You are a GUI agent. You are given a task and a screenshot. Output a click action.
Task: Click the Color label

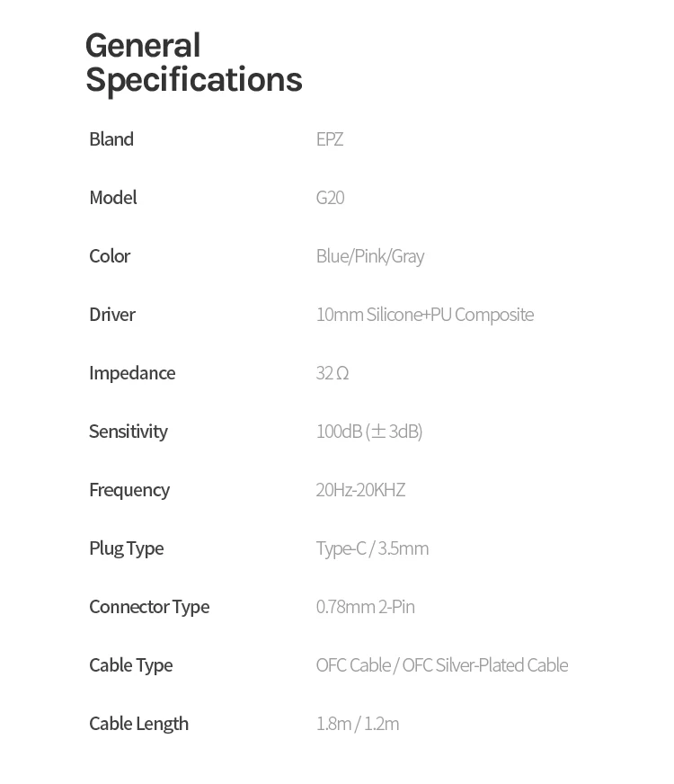coord(110,256)
